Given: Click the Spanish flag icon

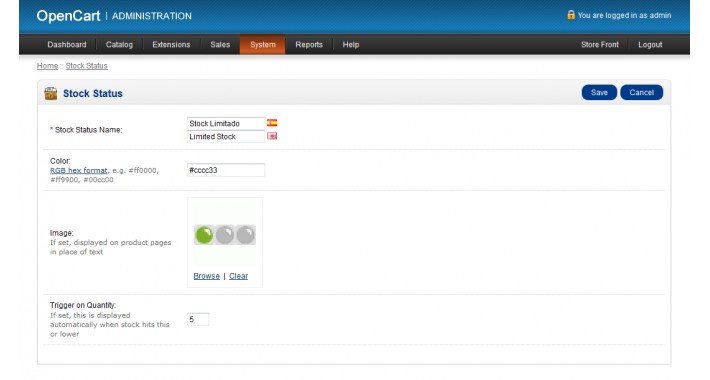Looking at the screenshot, I should 272,123.
